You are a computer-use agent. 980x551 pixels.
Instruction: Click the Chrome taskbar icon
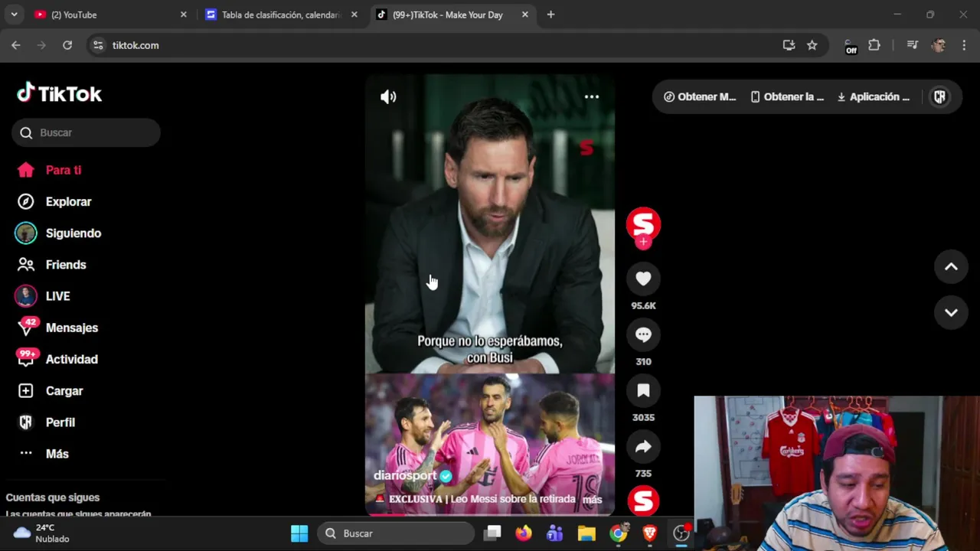618,533
